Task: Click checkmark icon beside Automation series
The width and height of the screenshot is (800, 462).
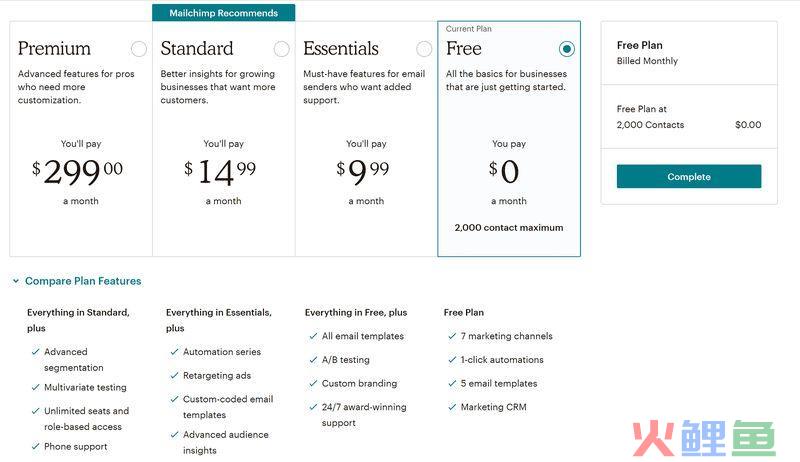Action: (x=174, y=352)
